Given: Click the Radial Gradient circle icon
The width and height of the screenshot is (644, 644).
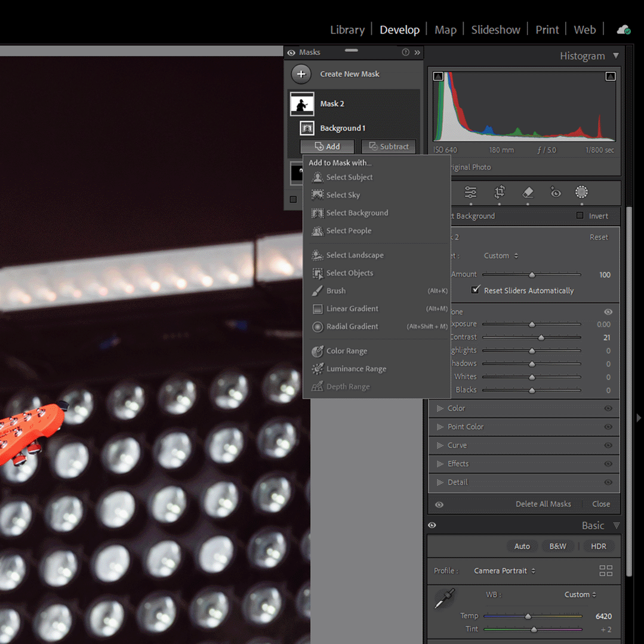Looking at the screenshot, I should 318,326.
